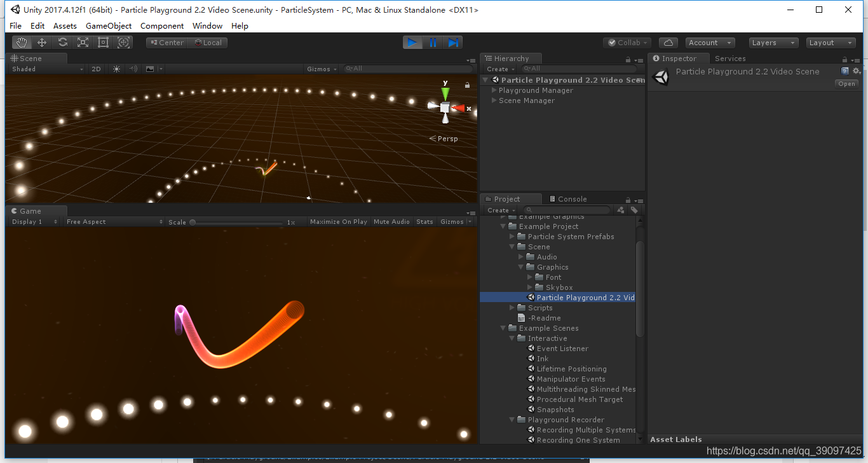Start Play mode
Image resolution: width=868 pixels, height=463 pixels.
(x=412, y=43)
